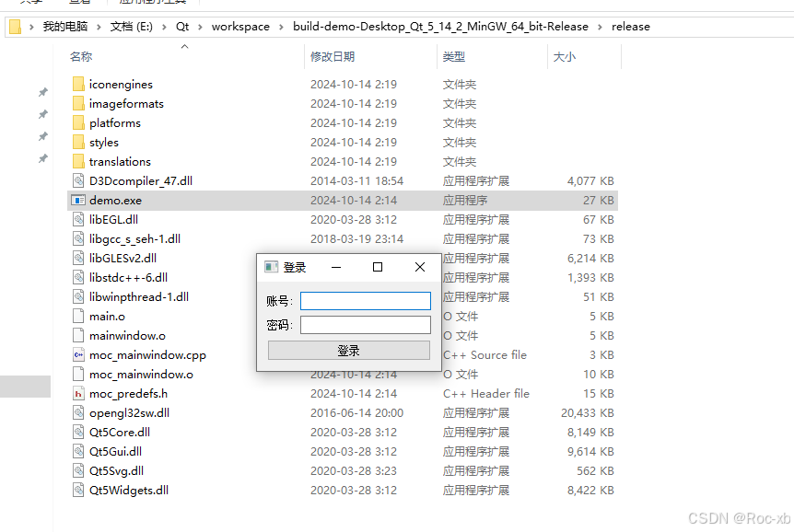This screenshot has width=794, height=532.
Task: Click the 20,433 KB size value
Action: [588, 413]
